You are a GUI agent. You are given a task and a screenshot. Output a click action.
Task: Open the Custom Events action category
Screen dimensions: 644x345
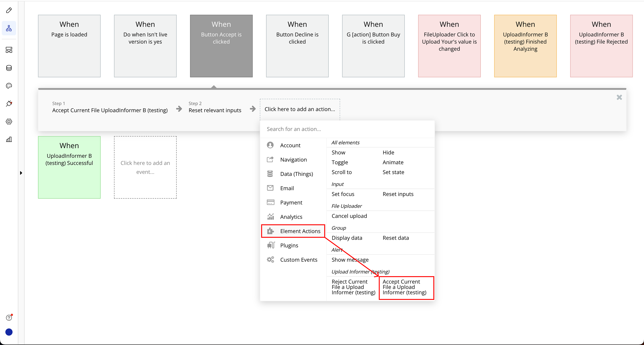pos(298,259)
